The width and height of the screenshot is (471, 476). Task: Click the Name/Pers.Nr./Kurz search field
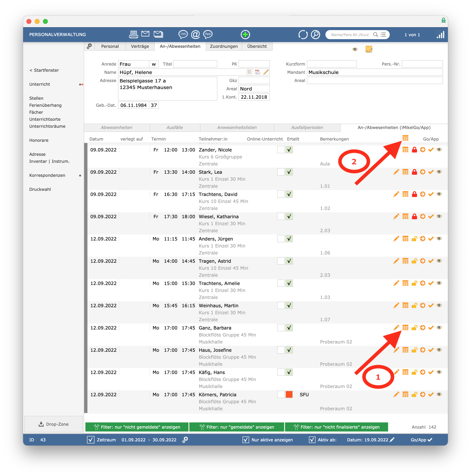(x=350, y=35)
